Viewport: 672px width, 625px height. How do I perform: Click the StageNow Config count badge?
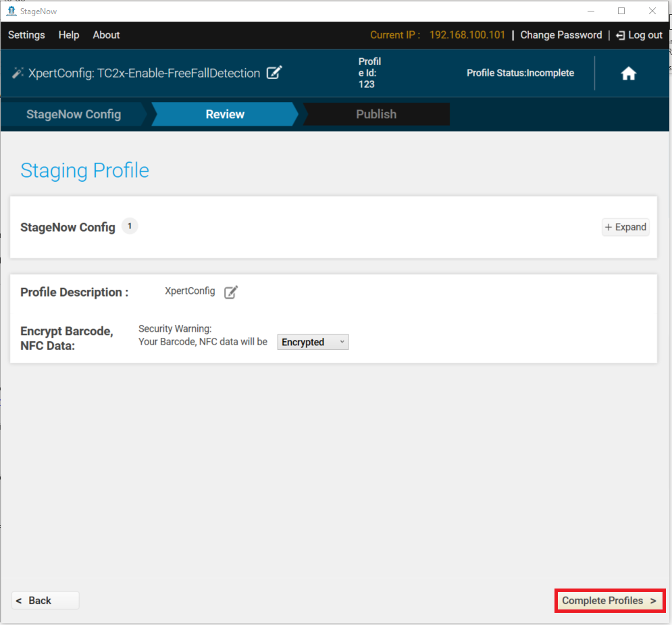tap(130, 226)
